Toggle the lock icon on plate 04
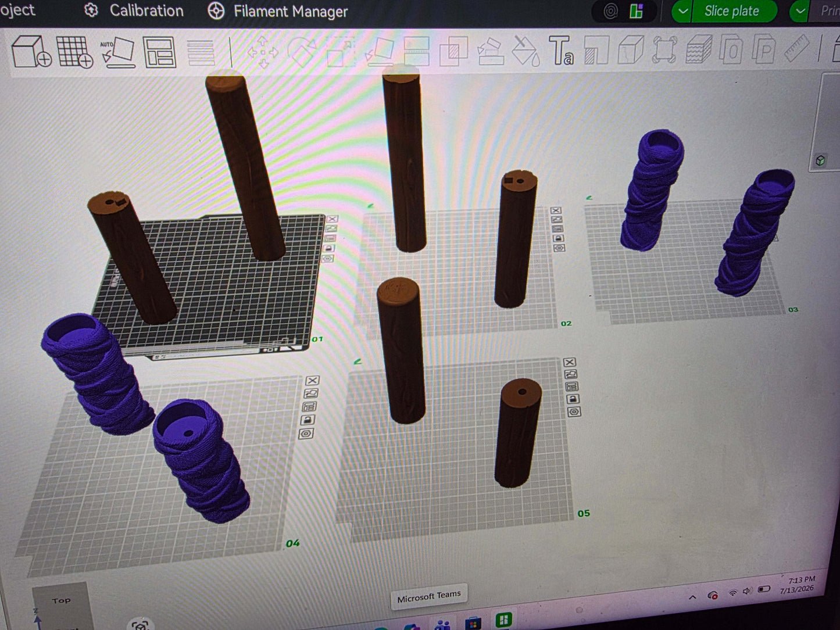The height and width of the screenshot is (630, 840). pos(308,420)
